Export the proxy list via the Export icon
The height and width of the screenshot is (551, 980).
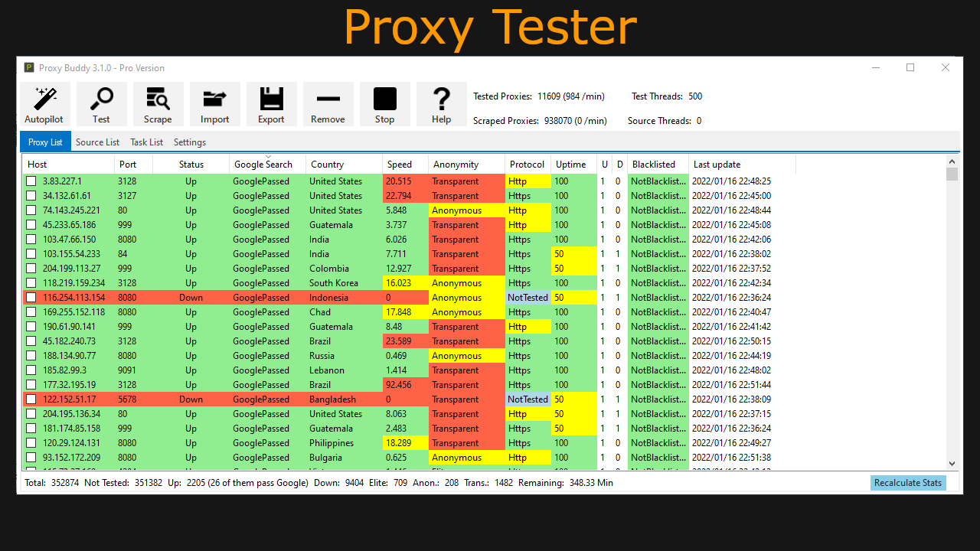click(x=271, y=103)
